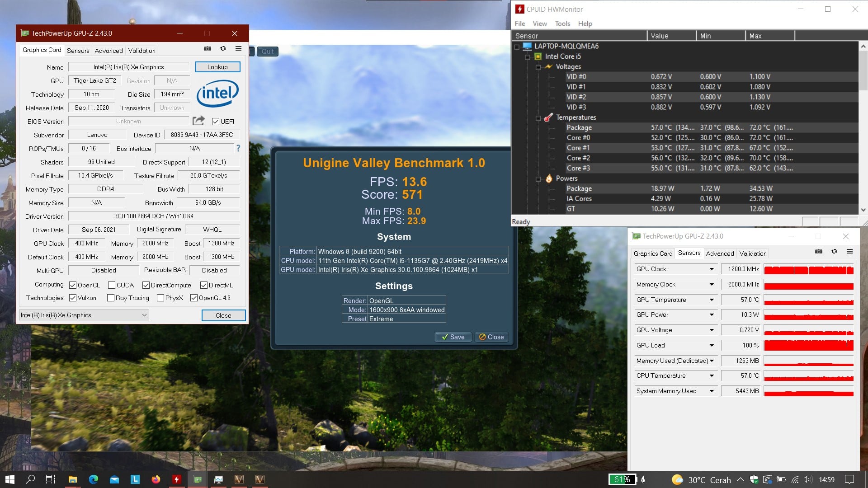The image size is (868, 488).
Task: Toggle OpenGL 4.6 checkbox
Action: coord(194,298)
